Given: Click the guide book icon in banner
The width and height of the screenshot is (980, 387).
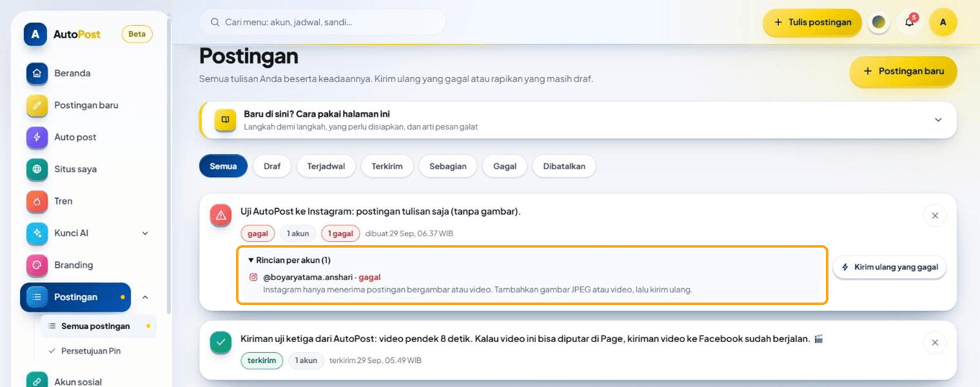Looking at the screenshot, I should 225,120.
